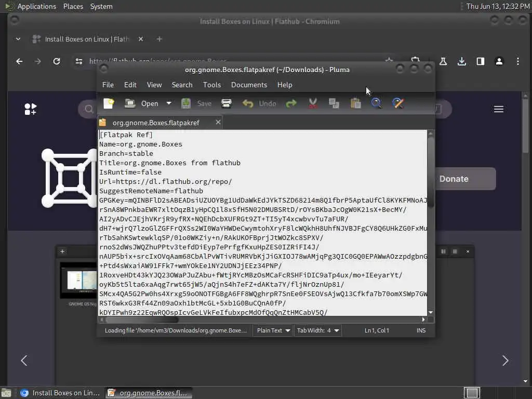The width and height of the screenshot is (532, 399).
Task: Open Pluma's Edit menu
Action: tap(130, 85)
